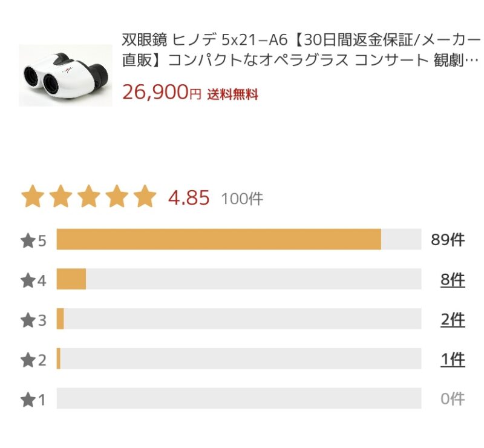Open the 双眼鏡 ヒノデ 5x21-A6 product title
Image resolution: width=484 pixels, height=448 pixels.
coord(301,50)
